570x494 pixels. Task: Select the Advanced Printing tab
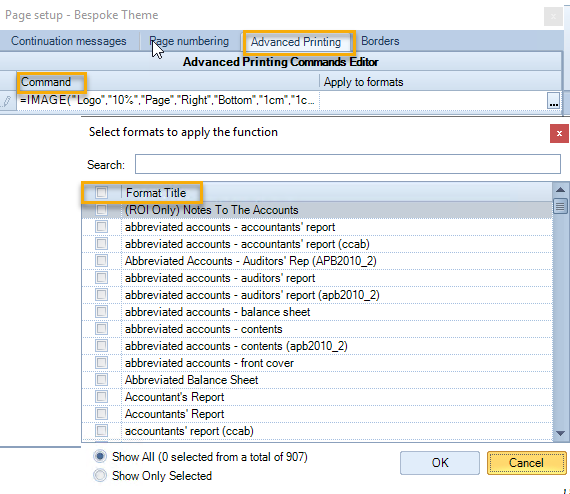point(296,42)
